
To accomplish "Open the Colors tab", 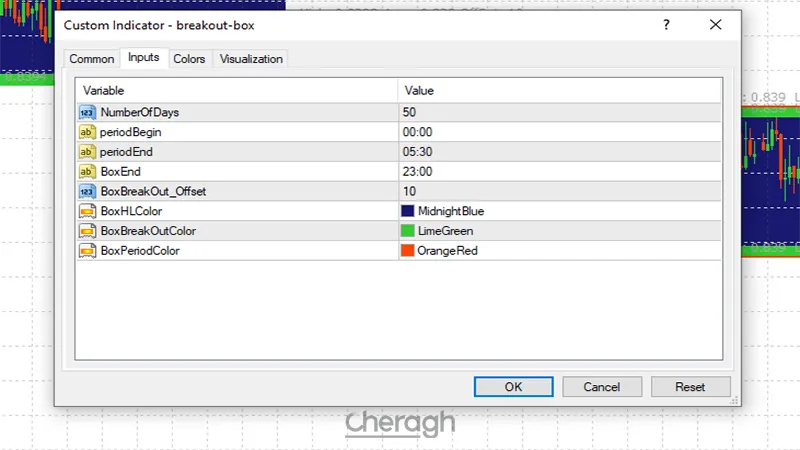I will tap(189, 59).
